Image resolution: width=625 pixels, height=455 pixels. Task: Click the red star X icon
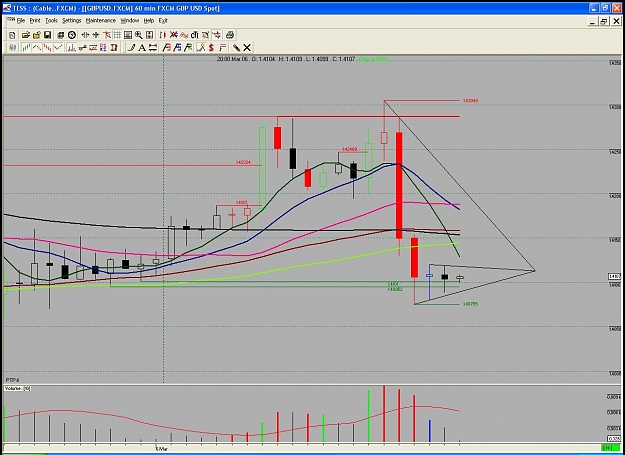click(173, 35)
